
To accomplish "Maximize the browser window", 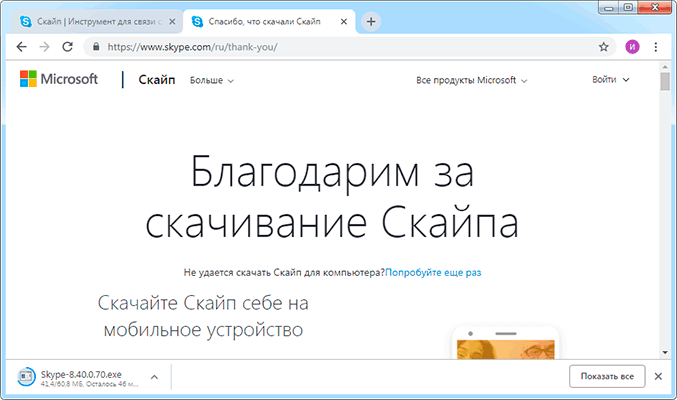I will point(628,8).
